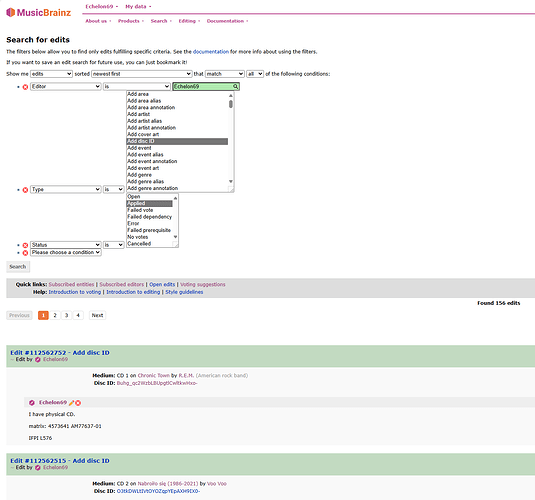535x500 pixels.
Task: Open the Documentation menu
Action: click(227, 21)
